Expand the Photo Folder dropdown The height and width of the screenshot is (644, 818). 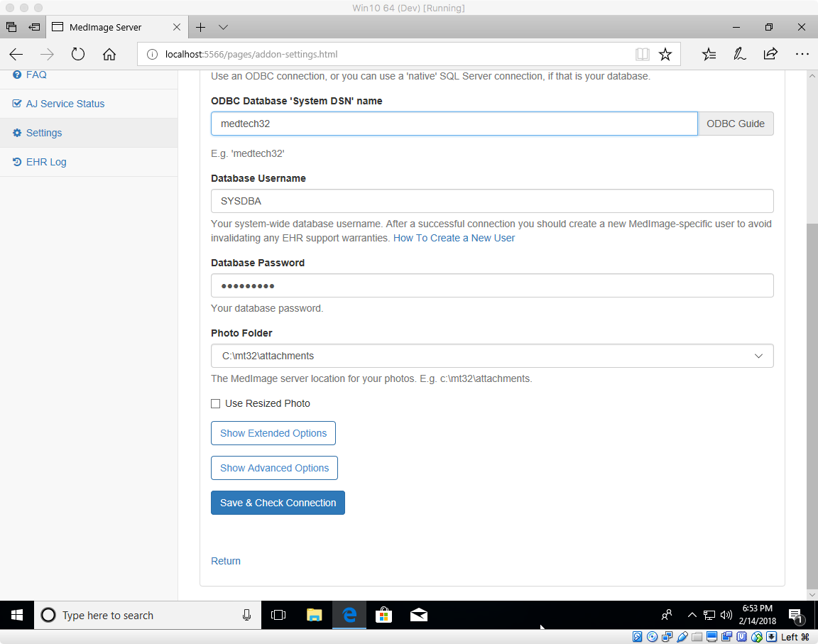click(492, 356)
